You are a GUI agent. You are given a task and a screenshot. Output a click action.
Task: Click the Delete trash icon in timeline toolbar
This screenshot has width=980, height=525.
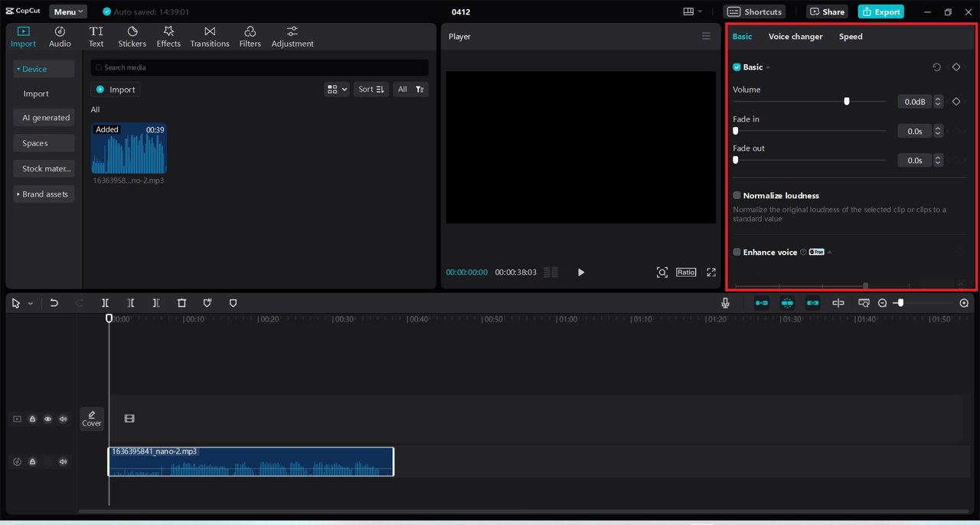tap(181, 303)
